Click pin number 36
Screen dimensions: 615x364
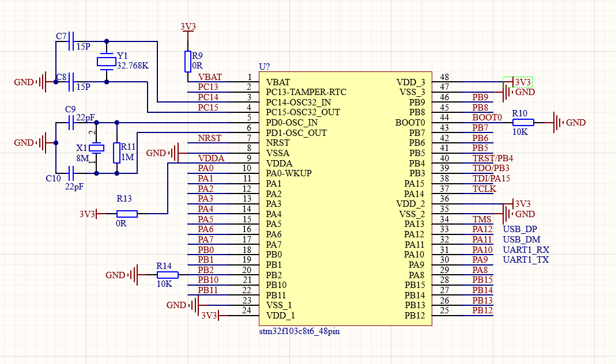coord(444,199)
